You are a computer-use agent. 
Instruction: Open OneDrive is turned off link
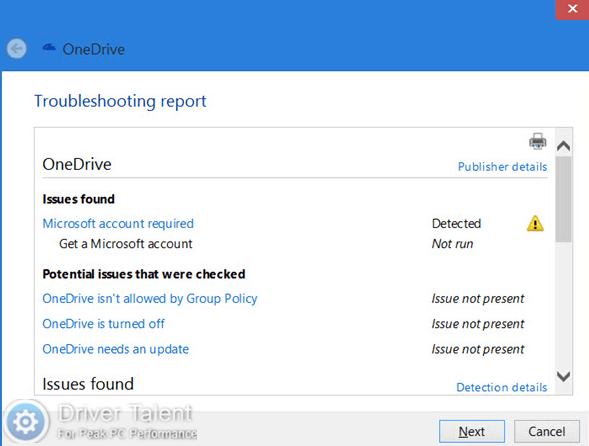(x=103, y=324)
